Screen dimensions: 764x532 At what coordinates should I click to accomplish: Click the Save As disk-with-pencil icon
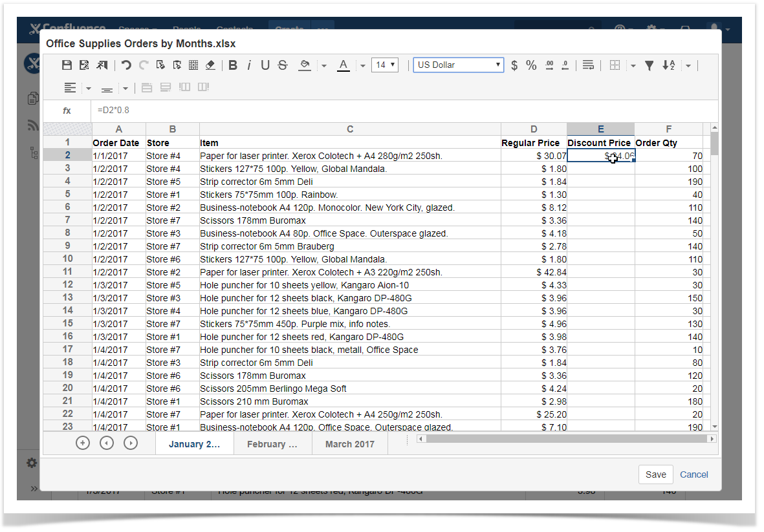coord(84,65)
